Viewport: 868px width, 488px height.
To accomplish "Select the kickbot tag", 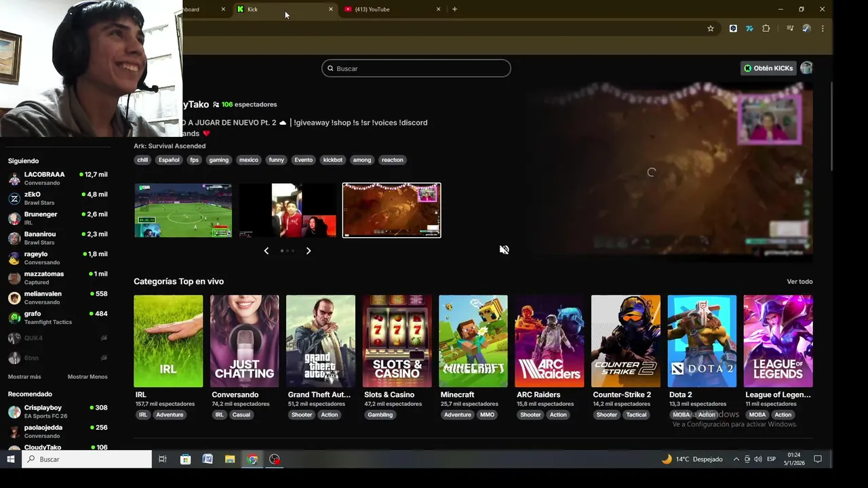I will (333, 160).
